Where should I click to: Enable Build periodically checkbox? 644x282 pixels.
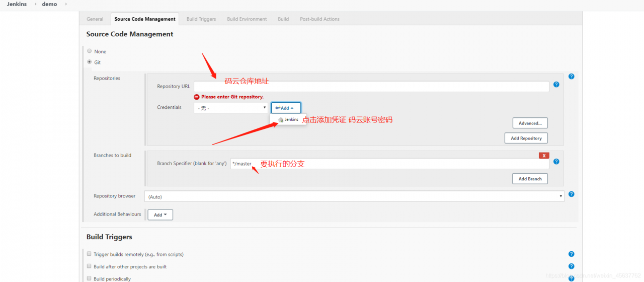pos(89,278)
